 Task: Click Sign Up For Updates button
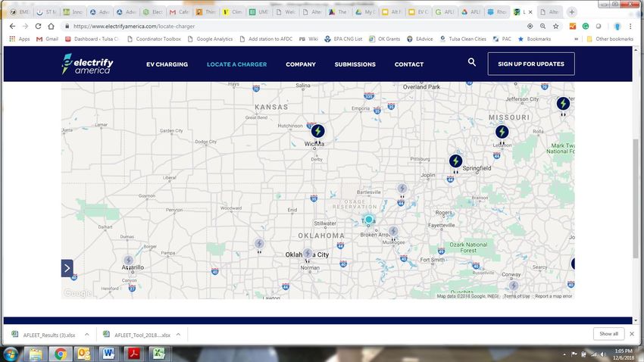(x=531, y=64)
